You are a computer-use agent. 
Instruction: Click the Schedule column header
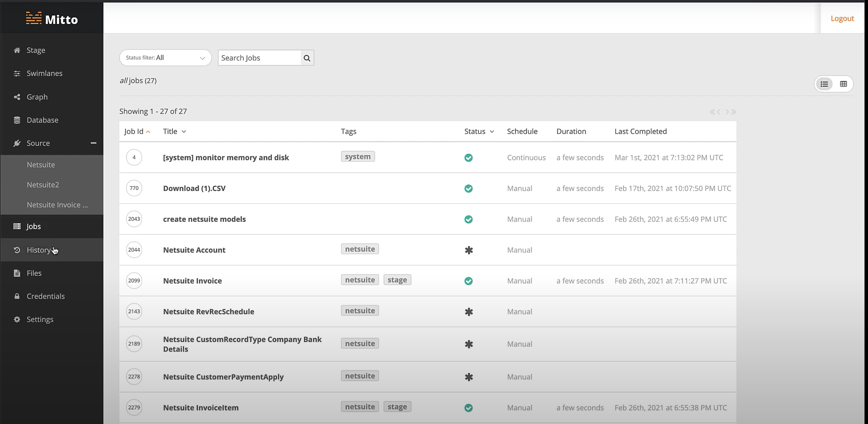[x=522, y=131]
